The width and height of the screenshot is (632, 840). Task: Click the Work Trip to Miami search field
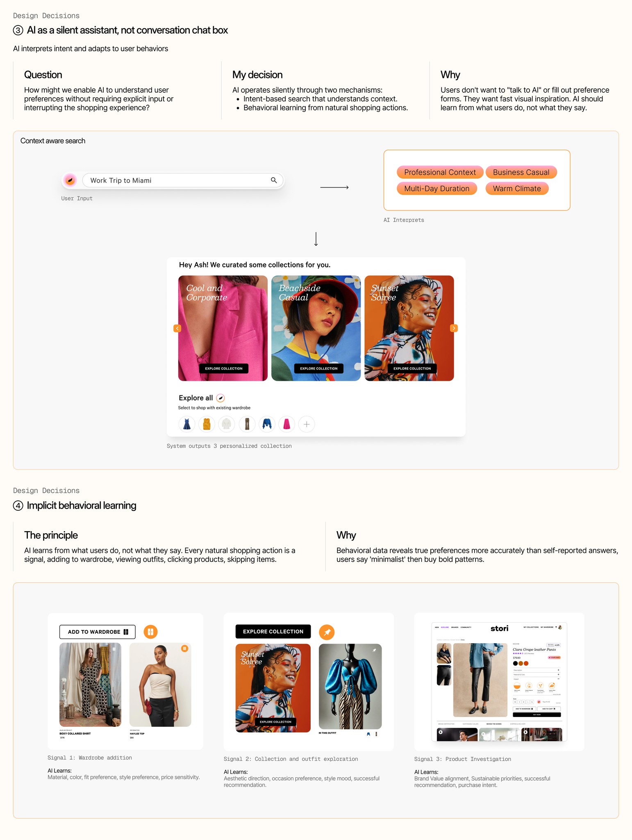click(x=183, y=180)
